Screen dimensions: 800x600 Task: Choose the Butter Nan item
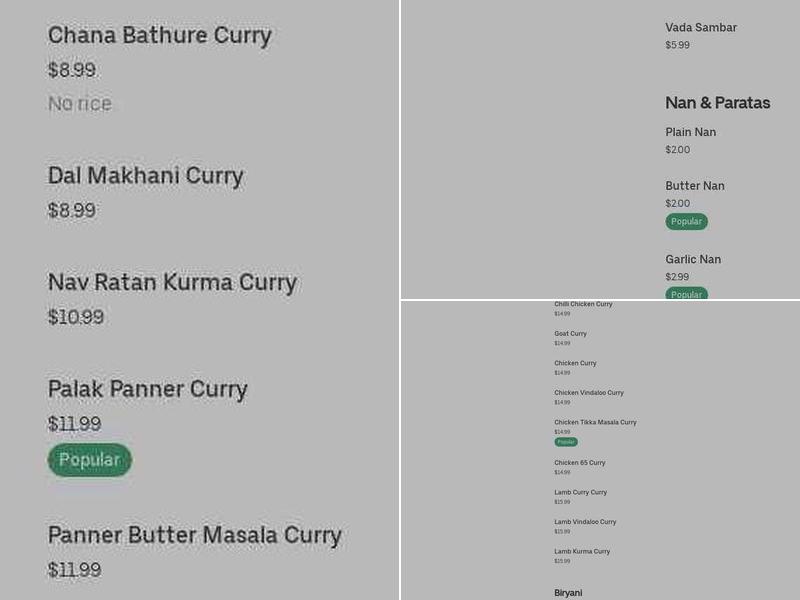click(x=695, y=186)
